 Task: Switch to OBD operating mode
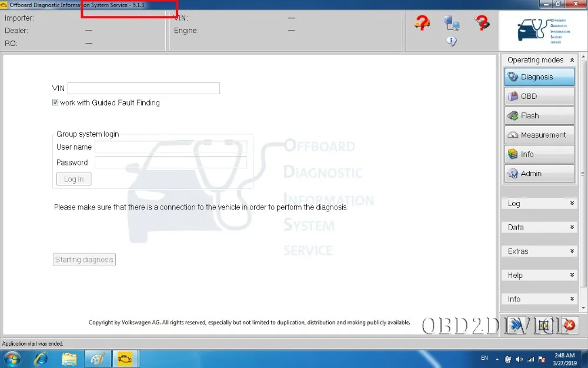pos(539,96)
